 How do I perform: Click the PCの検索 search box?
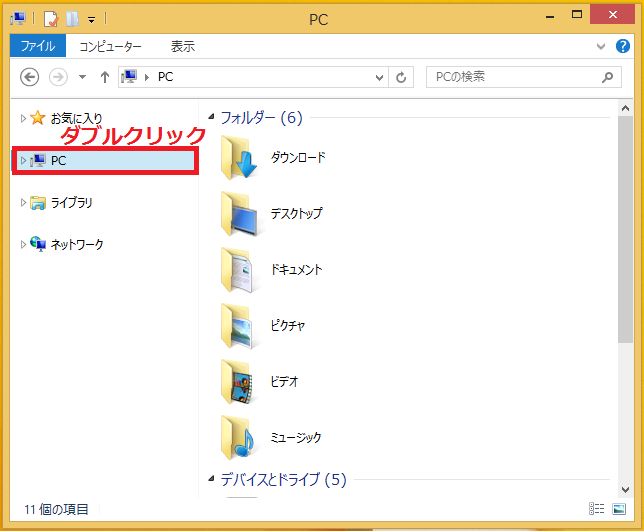tap(523, 77)
